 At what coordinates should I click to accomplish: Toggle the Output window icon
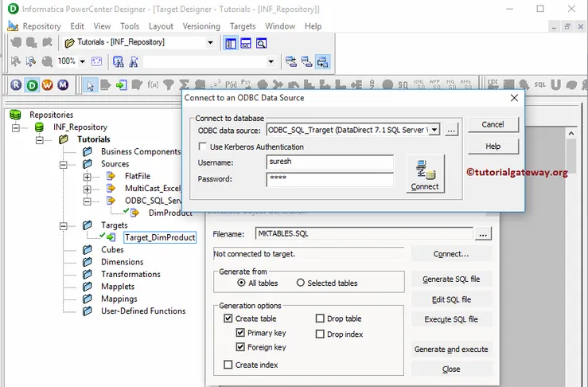(246, 44)
